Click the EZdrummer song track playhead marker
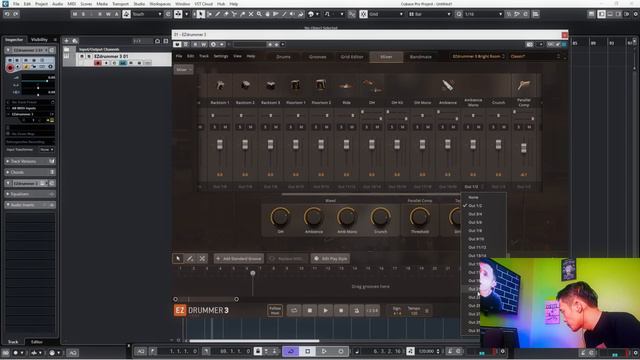 [x=253, y=273]
